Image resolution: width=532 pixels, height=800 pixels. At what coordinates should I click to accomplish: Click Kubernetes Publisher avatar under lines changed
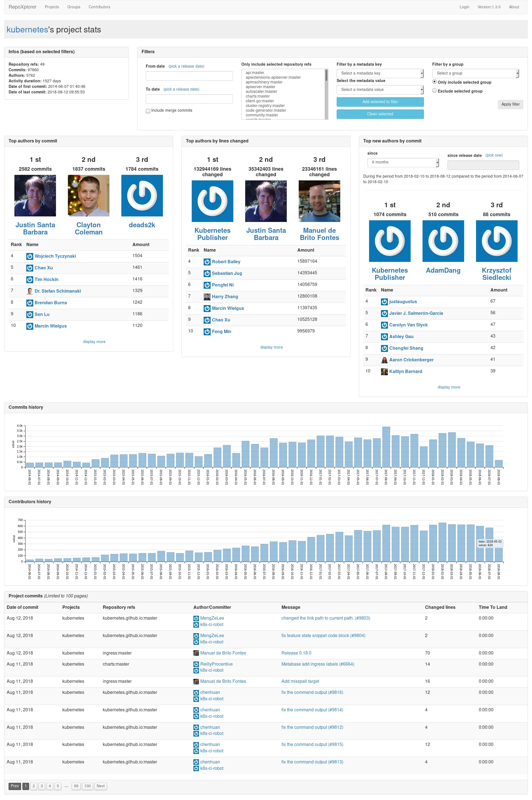point(213,201)
